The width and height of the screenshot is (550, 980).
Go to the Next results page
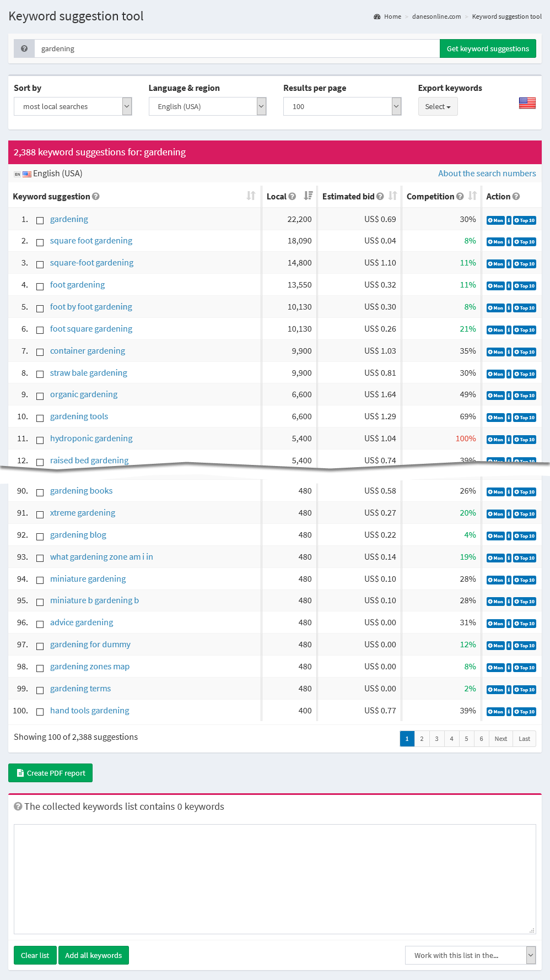[501, 739]
